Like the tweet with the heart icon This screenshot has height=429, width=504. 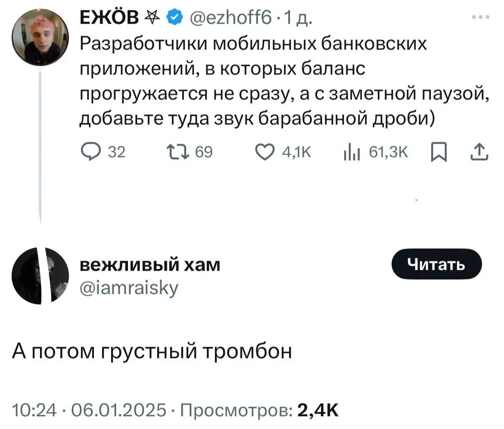[263, 152]
